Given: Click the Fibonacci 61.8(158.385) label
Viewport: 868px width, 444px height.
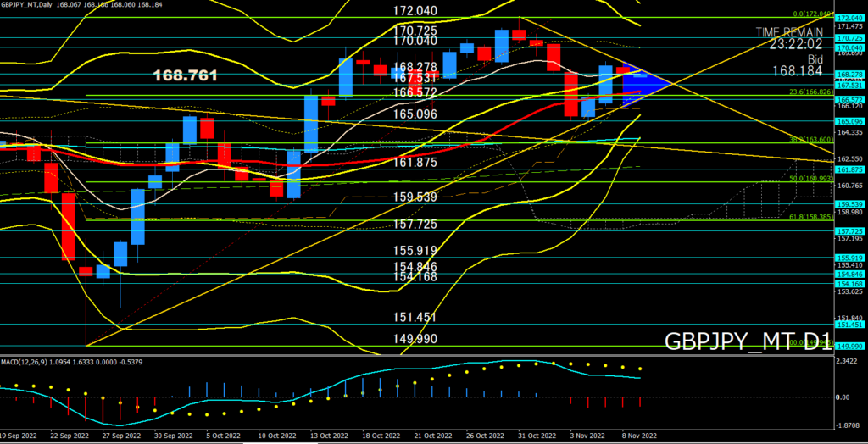Looking at the screenshot, I should point(811,217).
